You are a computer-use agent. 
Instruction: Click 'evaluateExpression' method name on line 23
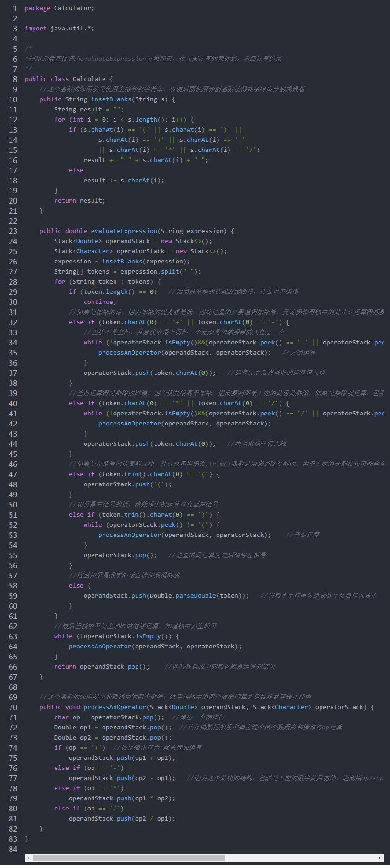[x=124, y=231]
